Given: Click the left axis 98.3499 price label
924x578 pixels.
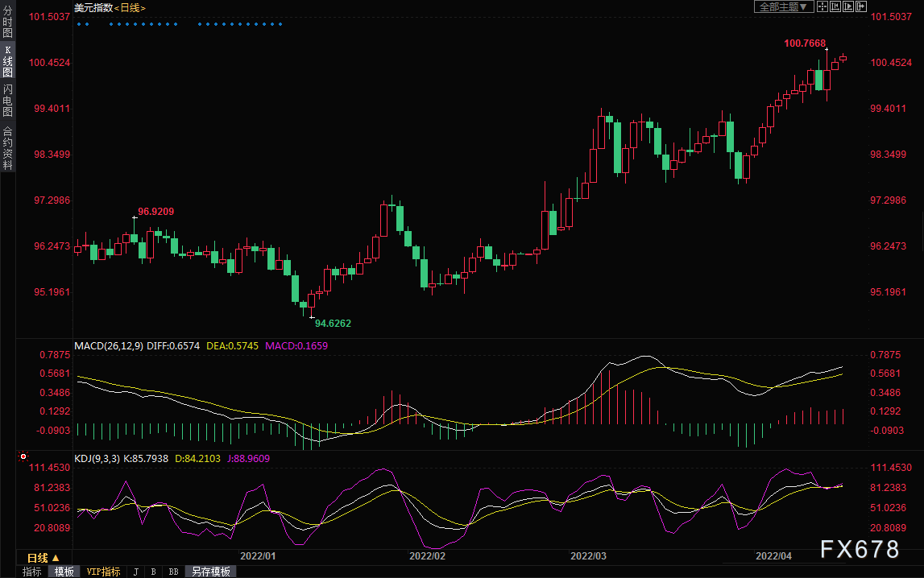Looking at the screenshot, I should pos(52,155).
